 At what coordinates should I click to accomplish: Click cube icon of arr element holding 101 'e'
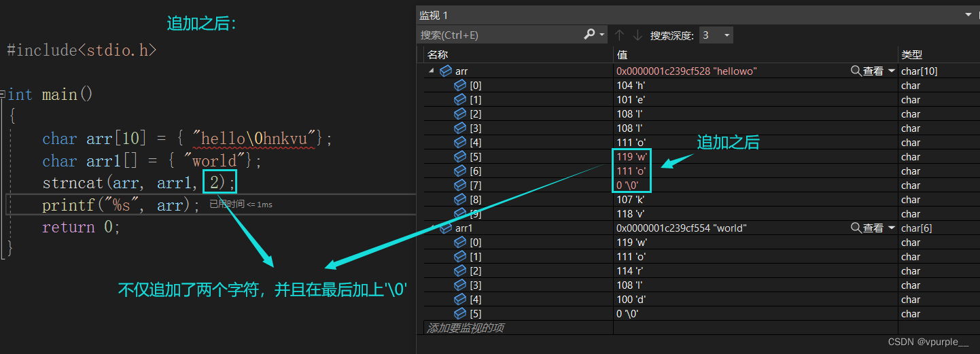[460, 99]
